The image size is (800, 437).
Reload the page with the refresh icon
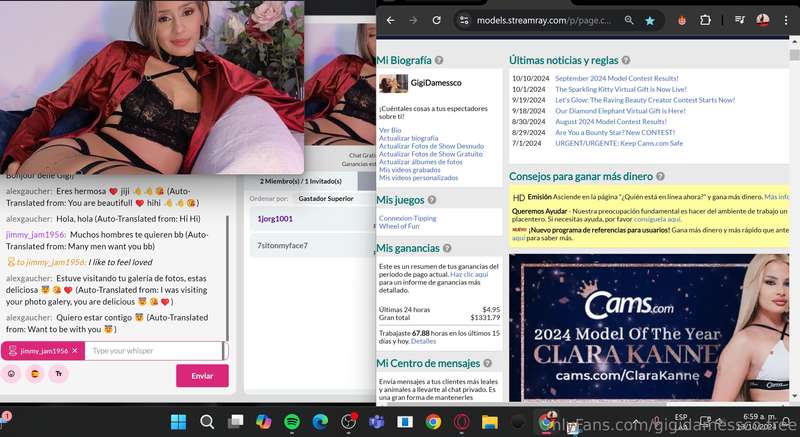coord(436,20)
